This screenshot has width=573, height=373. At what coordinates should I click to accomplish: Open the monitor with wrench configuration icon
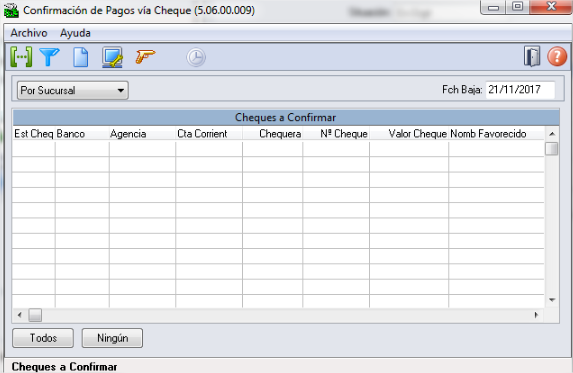(x=112, y=57)
